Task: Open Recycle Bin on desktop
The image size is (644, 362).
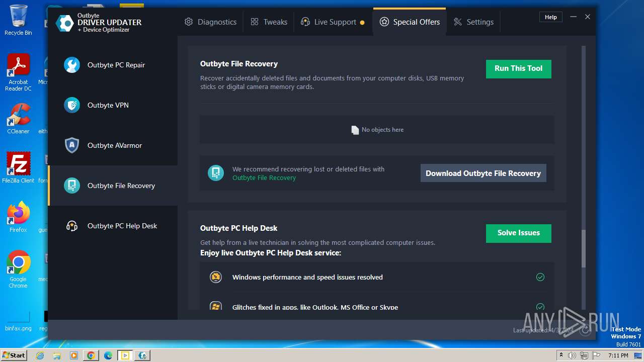Action: point(18,20)
